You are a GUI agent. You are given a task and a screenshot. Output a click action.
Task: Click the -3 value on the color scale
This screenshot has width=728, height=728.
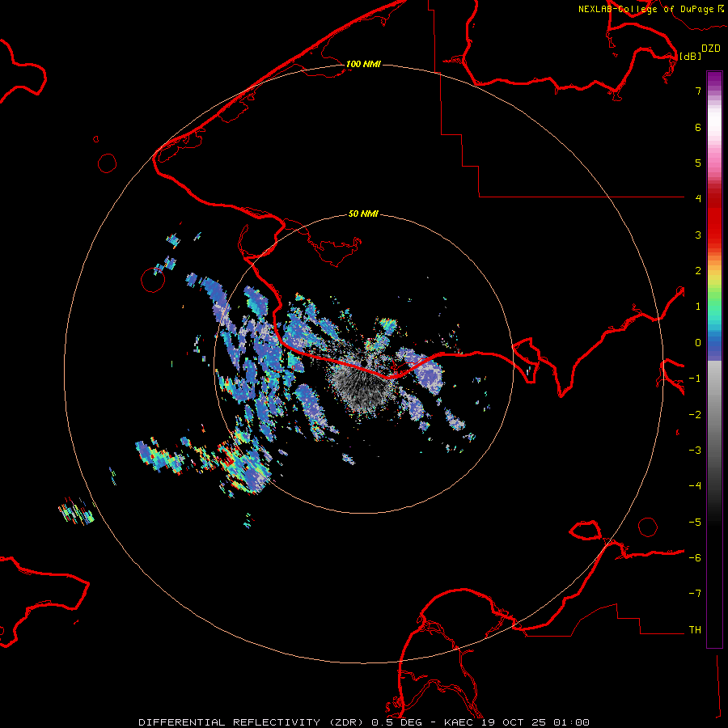tap(695, 451)
